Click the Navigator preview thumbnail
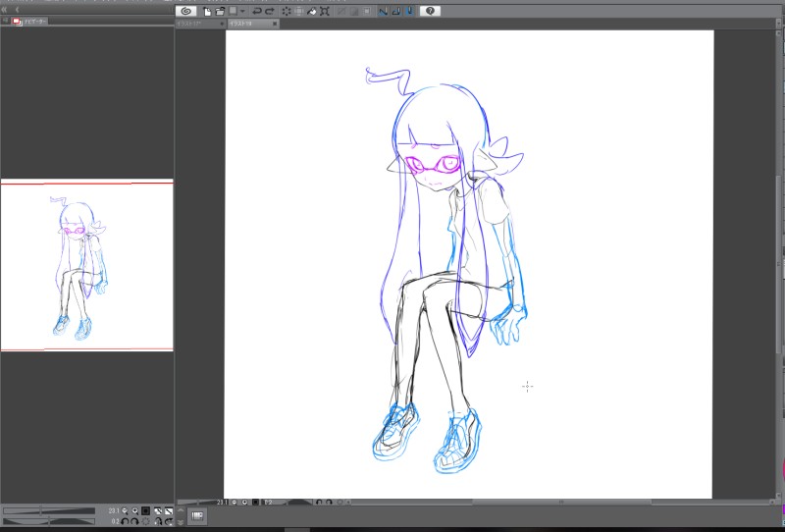The image size is (785, 532). [86, 265]
